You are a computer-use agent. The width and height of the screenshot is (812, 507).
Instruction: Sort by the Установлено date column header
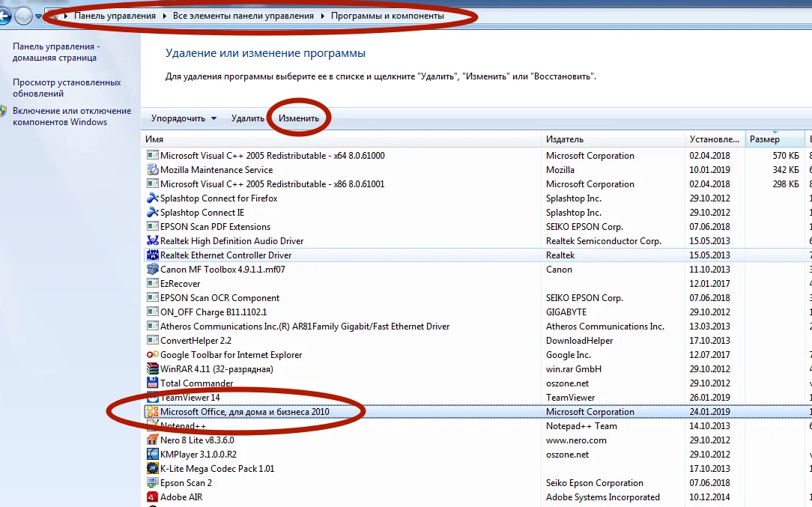point(715,139)
